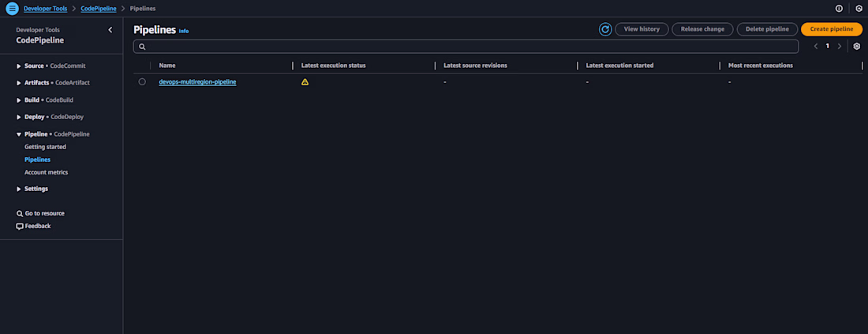This screenshot has height=334, width=868.
Task: Click the Release change button
Action: [702, 29]
